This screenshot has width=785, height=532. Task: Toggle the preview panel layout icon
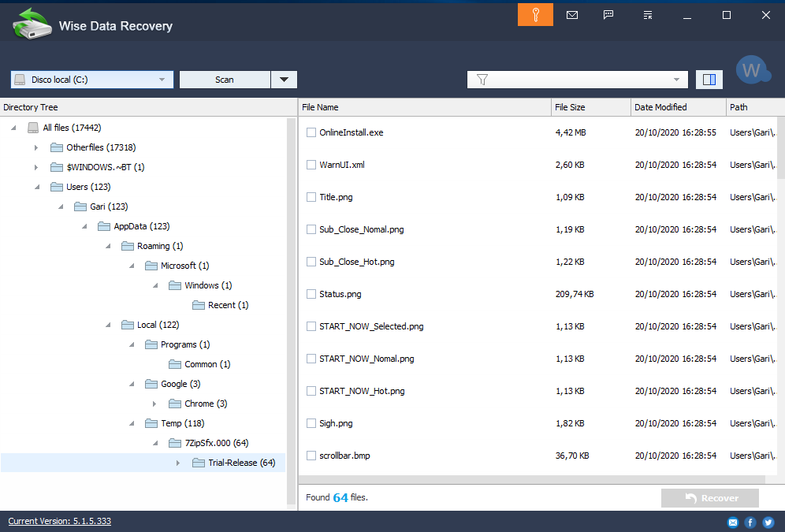coord(709,80)
